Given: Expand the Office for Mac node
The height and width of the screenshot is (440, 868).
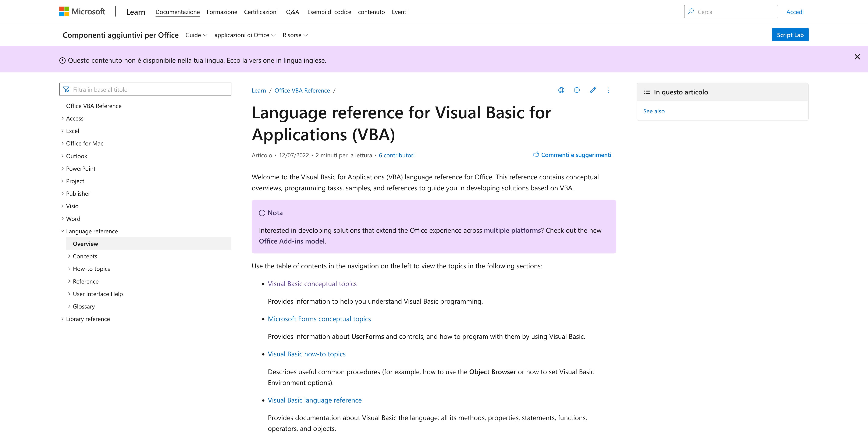Looking at the screenshot, I should coord(62,143).
